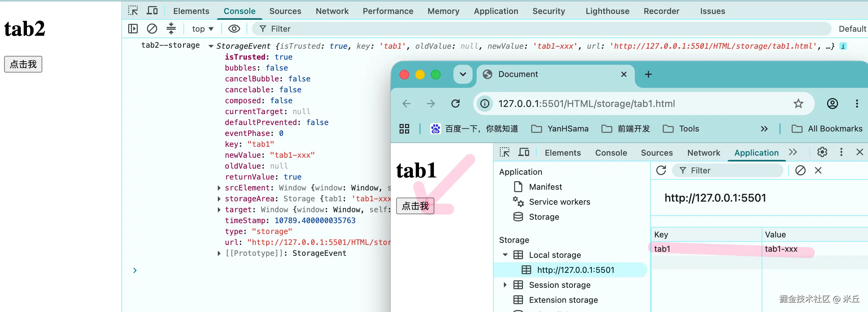
Task: Show more bookmarks via double chevron
Action: [x=764, y=129]
